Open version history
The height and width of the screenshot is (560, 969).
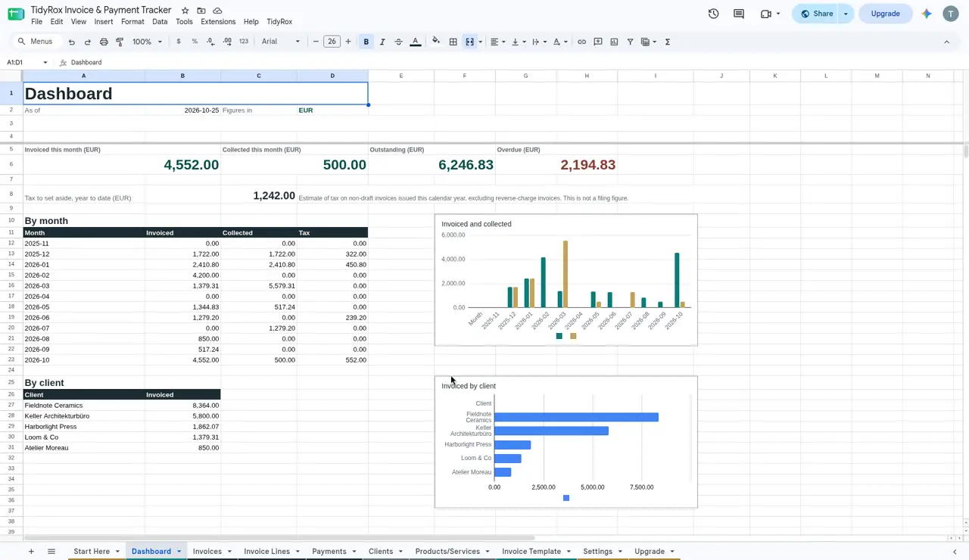point(713,14)
